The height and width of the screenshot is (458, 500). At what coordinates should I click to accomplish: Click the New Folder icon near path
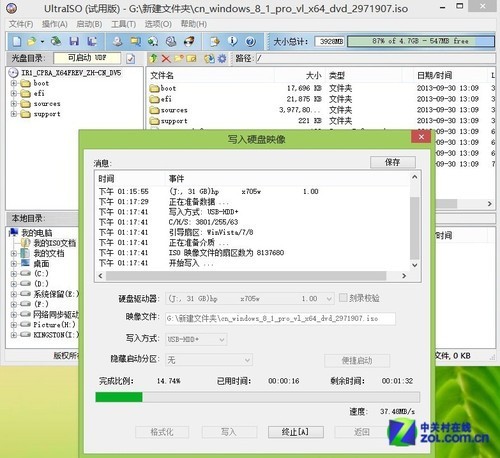179,59
